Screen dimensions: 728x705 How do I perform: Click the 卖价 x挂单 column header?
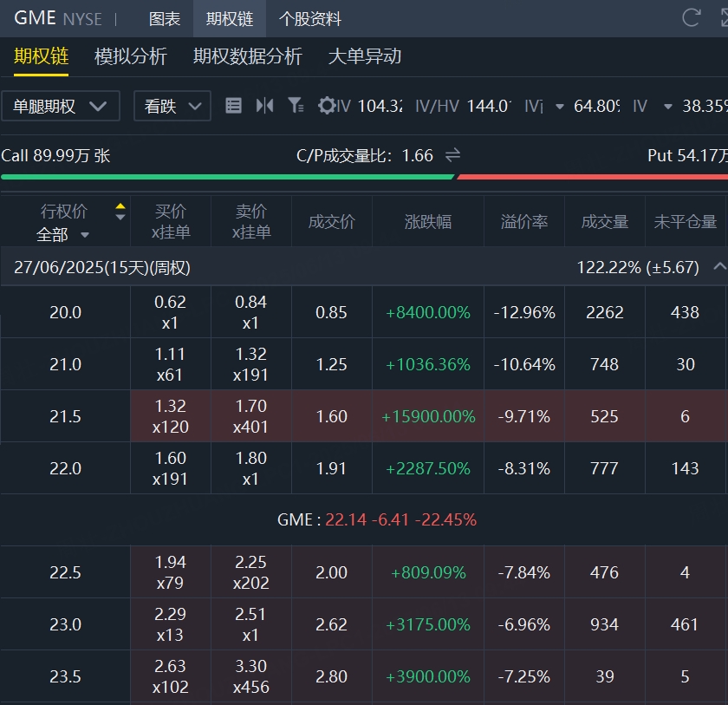click(x=251, y=221)
